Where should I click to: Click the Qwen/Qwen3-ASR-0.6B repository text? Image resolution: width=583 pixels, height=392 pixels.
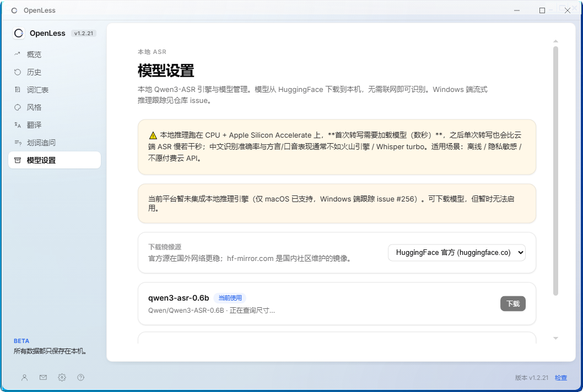pyautogui.click(x=186, y=311)
